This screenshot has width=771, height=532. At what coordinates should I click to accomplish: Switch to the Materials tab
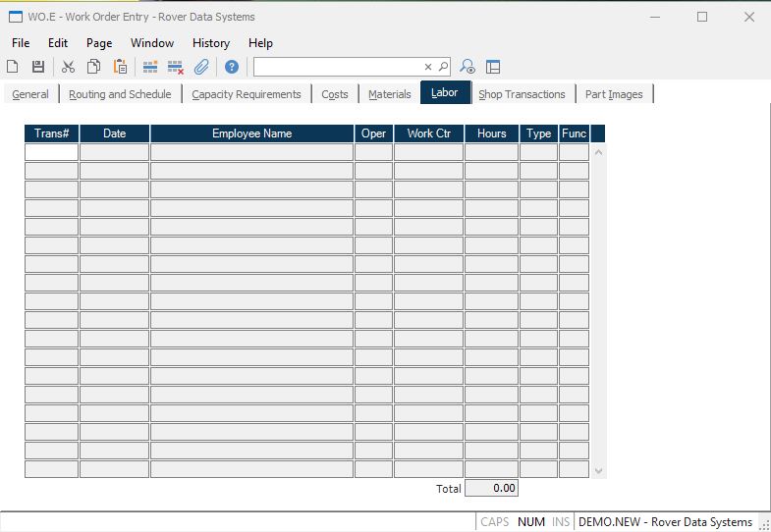click(x=389, y=94)
